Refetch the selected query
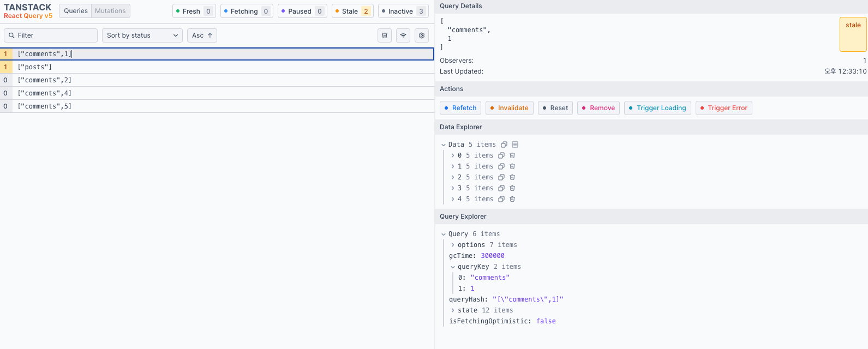 460,108
